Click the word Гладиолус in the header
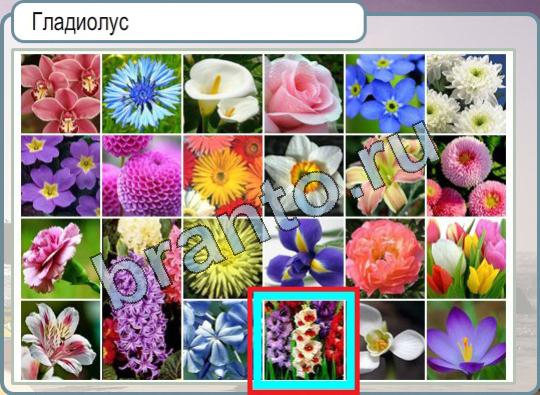 80,22
